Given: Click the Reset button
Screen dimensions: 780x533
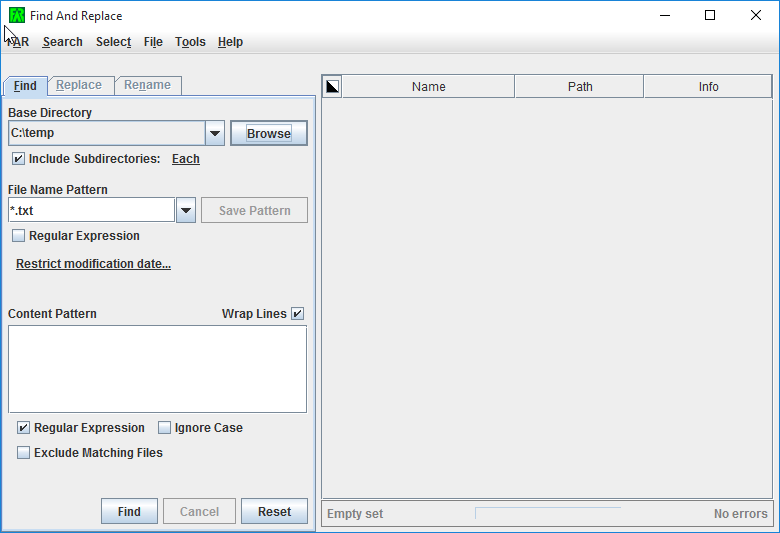Looking at the screenshot, I should click(x=274, y=511).
